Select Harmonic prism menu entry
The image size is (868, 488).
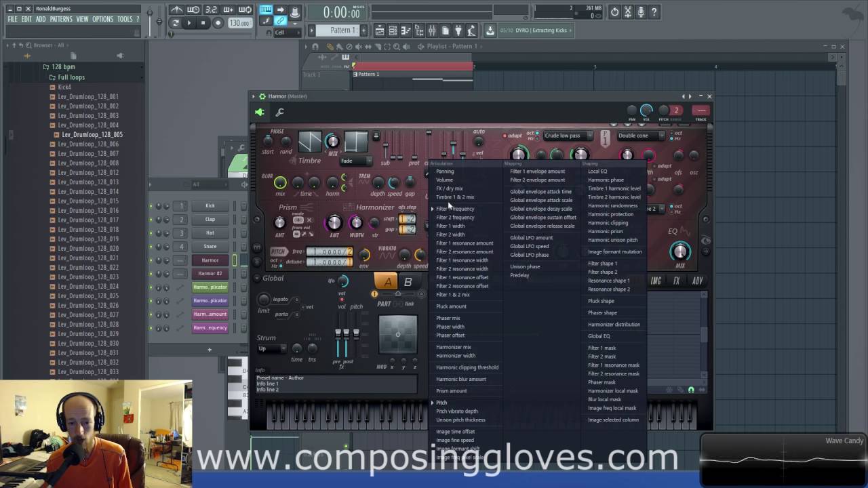pyautogui.click(x=606, y=231)
